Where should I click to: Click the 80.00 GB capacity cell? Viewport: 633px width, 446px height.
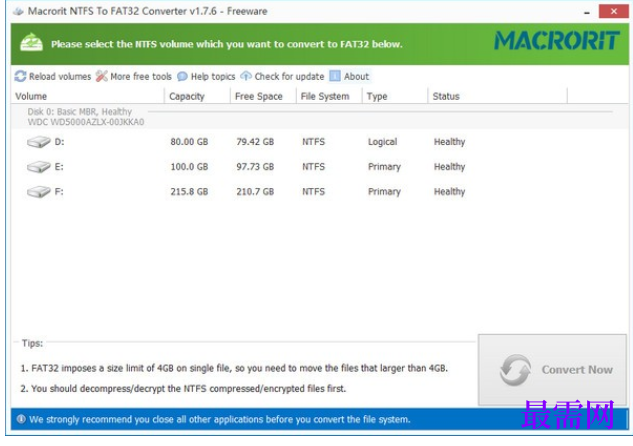coord(189,142)
